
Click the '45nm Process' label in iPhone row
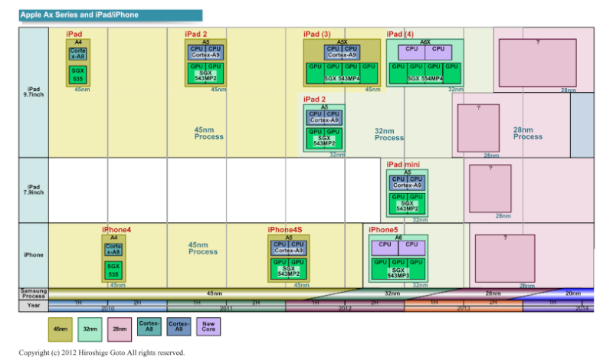click(x=203, y=248)
